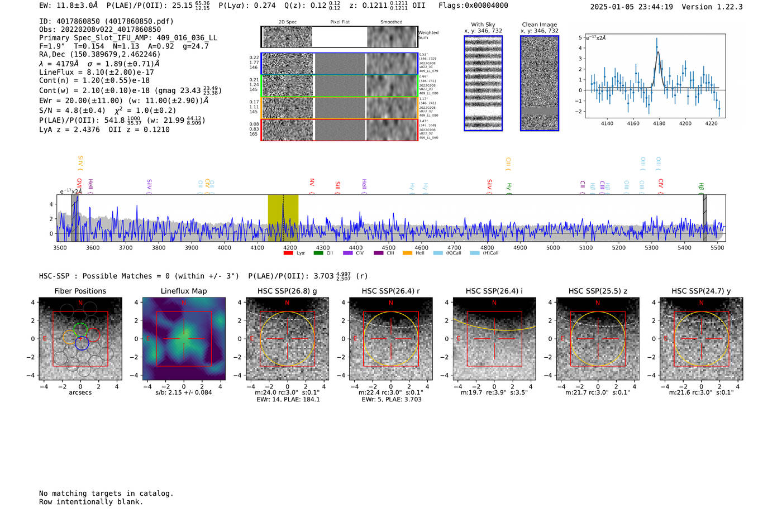This screenshot has width=782, height=532.
Task: Click the NV line marker label
Action: tap(312, 186)
